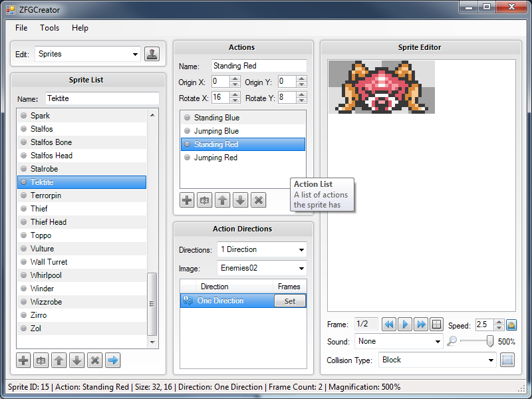The width and height of the screenshot is (532, 399).
Task: Open the Edit Sprites dropdown
Action: point(135,55)
